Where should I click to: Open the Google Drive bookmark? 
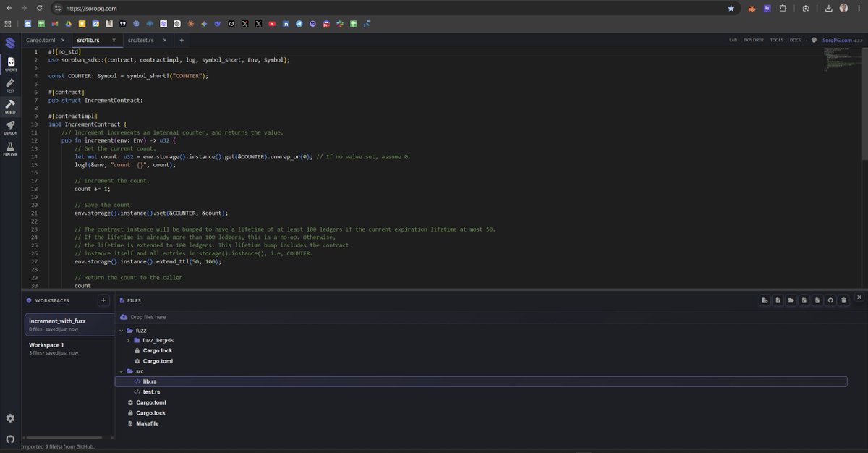[x=69, y=24]
